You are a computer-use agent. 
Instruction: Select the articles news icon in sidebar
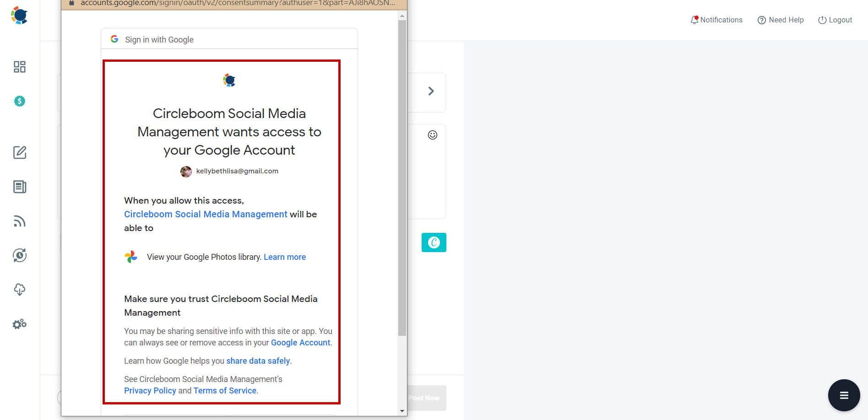pos(19,187)
